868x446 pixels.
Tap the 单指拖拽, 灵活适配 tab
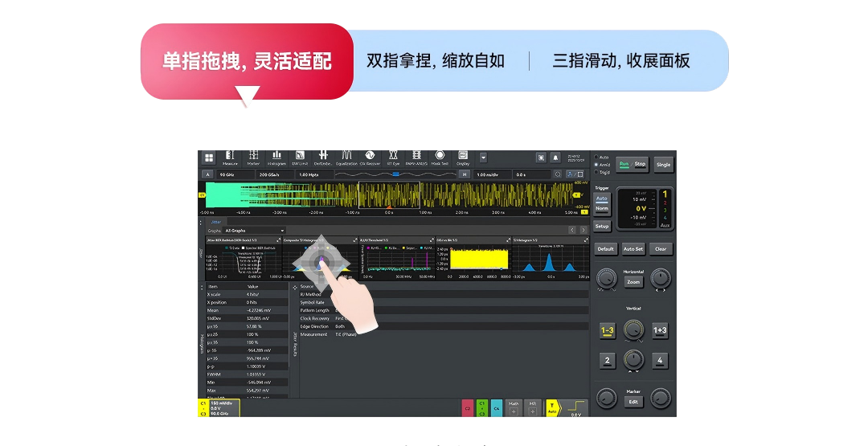tap(247, 61)
